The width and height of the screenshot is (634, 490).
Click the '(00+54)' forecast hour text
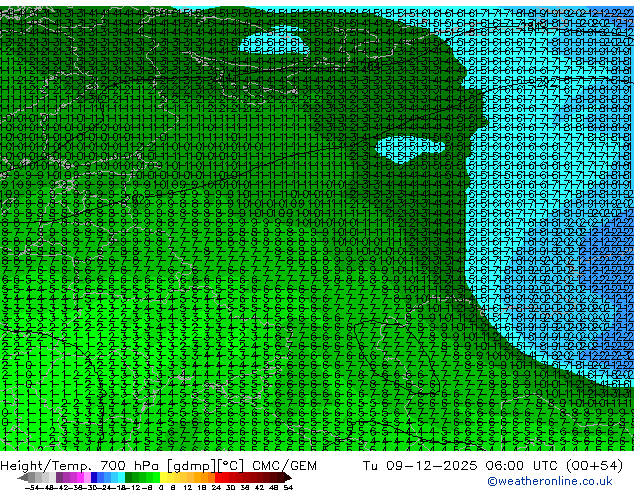click(594, 466)
